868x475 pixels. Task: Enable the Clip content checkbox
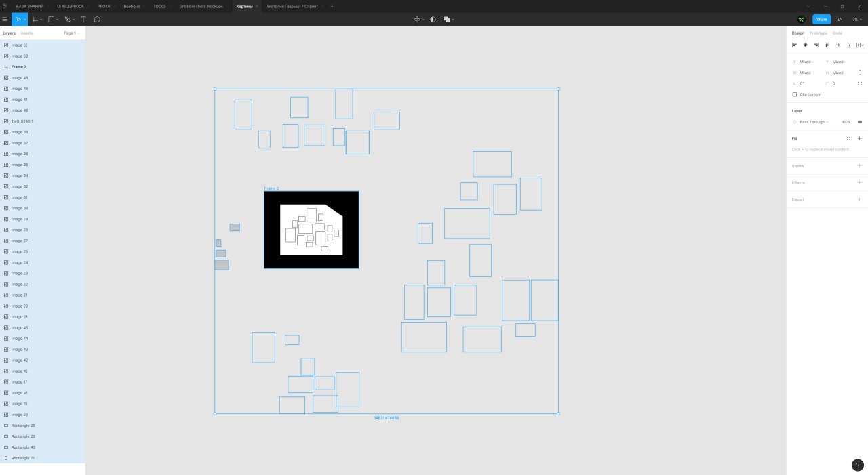(795, 94)
